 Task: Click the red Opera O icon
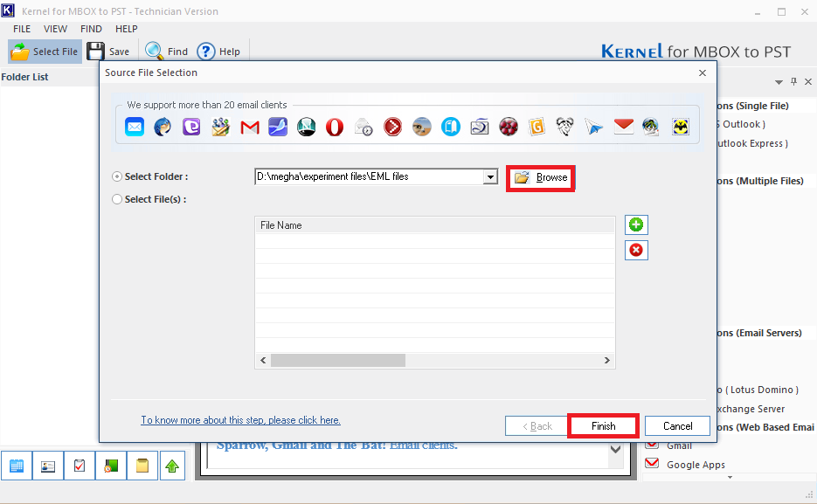[x=335, y=127]
